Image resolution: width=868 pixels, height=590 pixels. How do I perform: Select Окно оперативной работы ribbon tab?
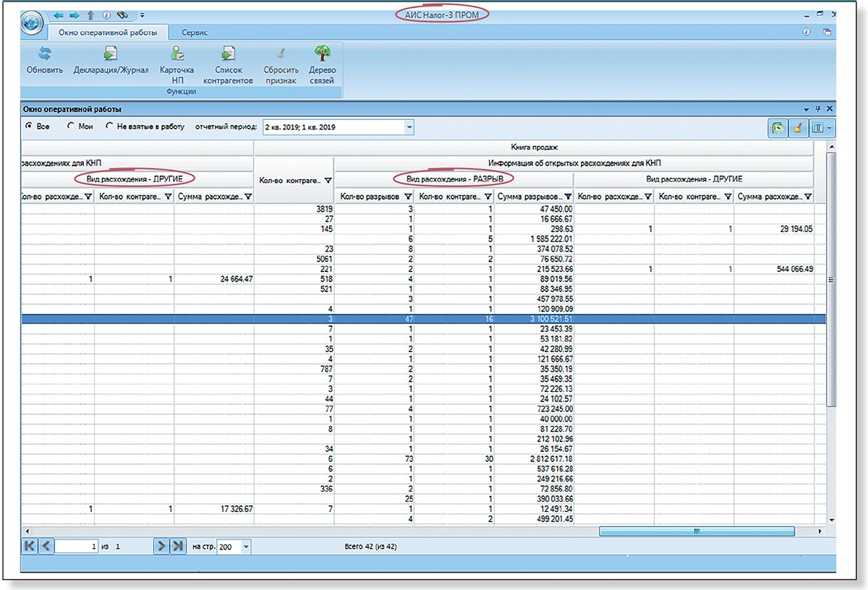[x=107, y=33]
